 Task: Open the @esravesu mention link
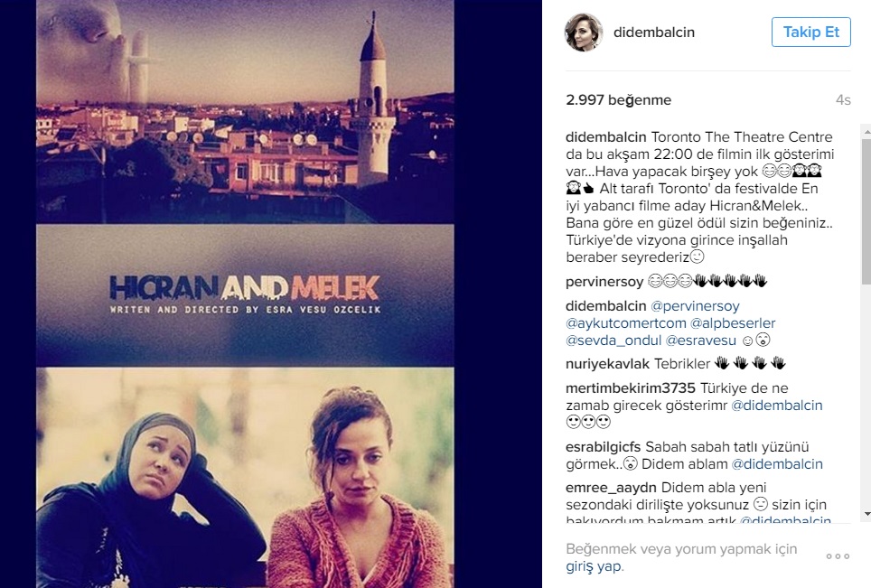(x=700, y=341)
